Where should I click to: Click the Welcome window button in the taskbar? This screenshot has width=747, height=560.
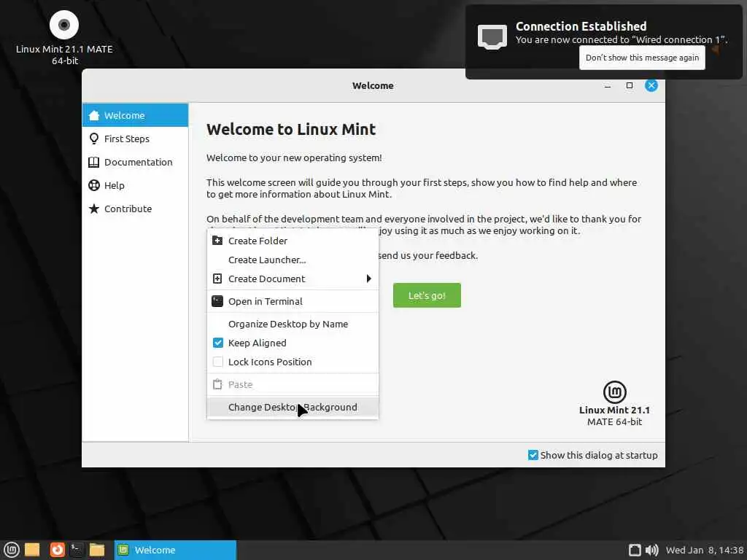[x=175, y=550]
